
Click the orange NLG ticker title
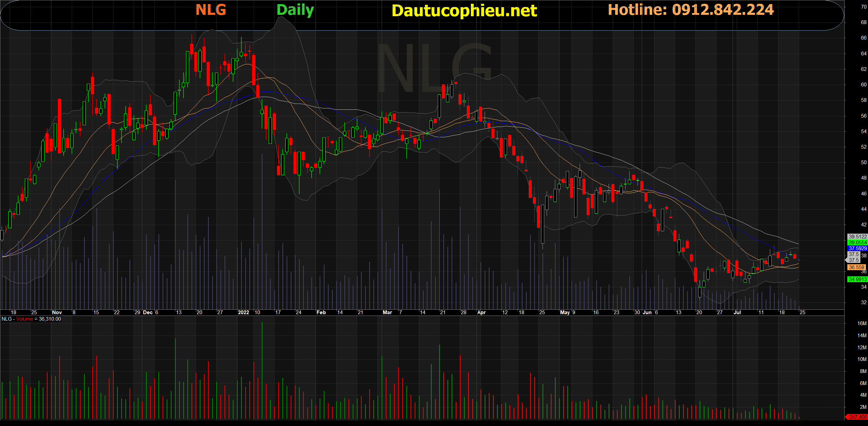(211, 10)
